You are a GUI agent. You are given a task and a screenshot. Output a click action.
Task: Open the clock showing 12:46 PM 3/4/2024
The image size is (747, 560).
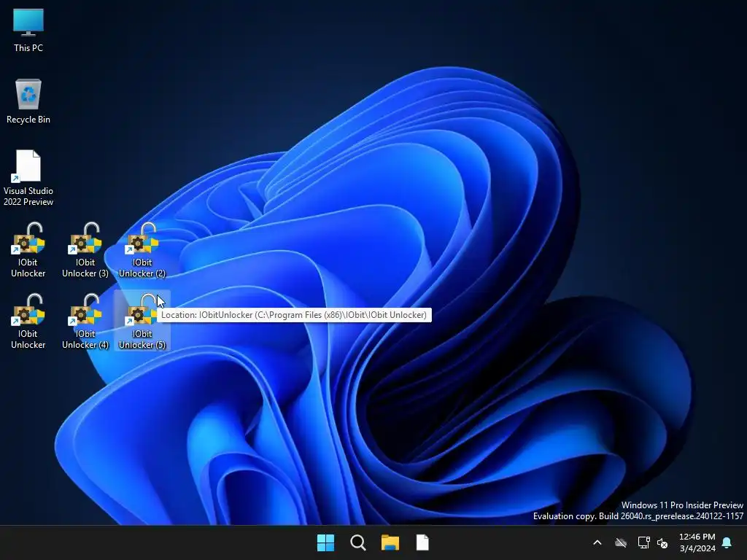tap(697, 542)
